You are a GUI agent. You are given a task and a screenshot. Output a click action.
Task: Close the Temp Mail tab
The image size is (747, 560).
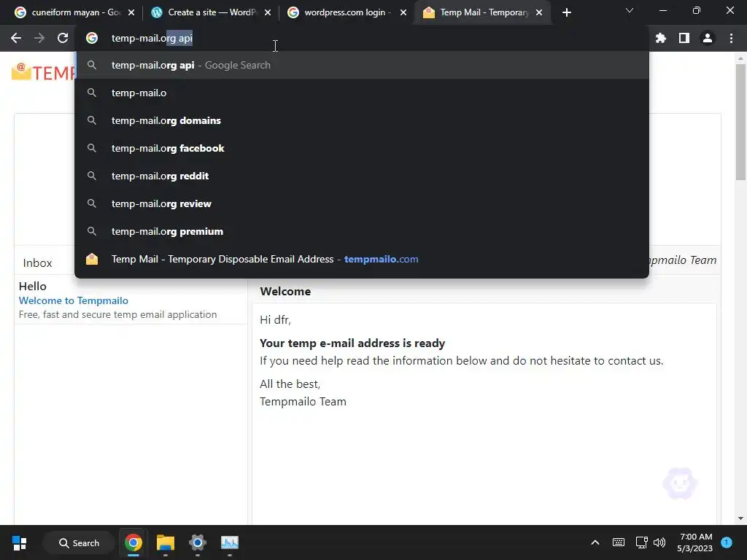pyautogui.click(x=539, y=12)
